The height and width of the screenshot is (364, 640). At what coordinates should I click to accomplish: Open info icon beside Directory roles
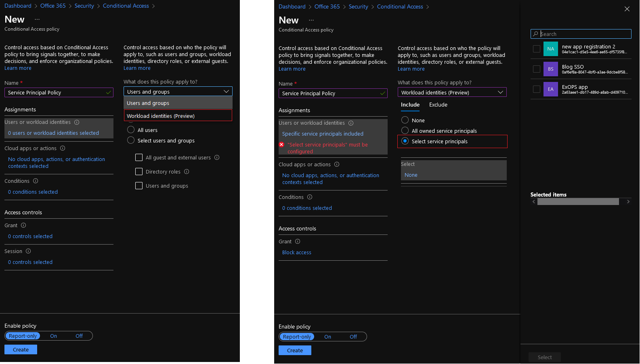[x=187, y=172]
